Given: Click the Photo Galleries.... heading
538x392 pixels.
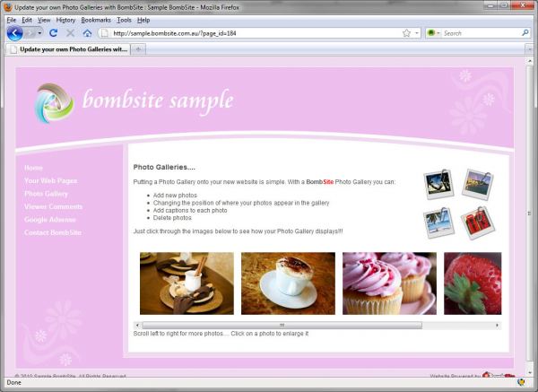Looking at the screenshot, I should 164,167.
